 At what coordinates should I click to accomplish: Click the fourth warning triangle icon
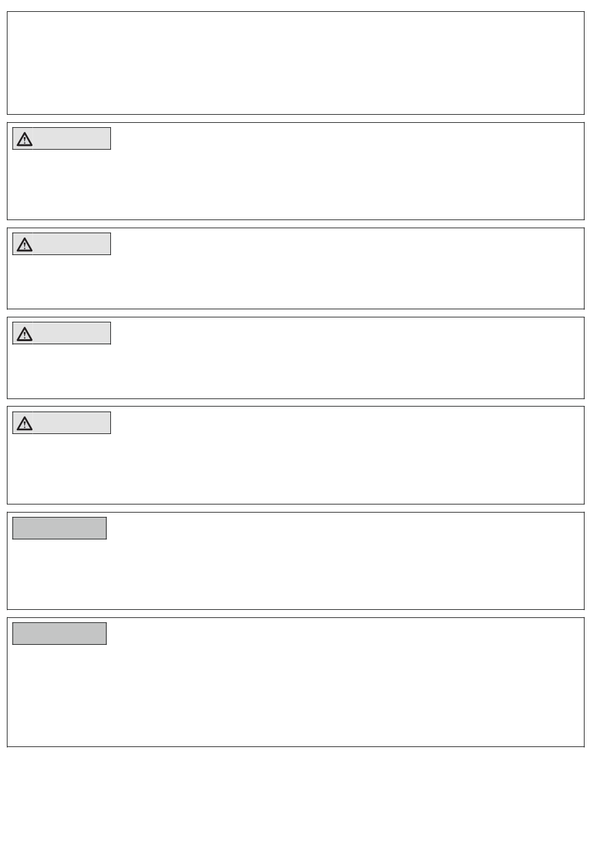pos(24,423)
